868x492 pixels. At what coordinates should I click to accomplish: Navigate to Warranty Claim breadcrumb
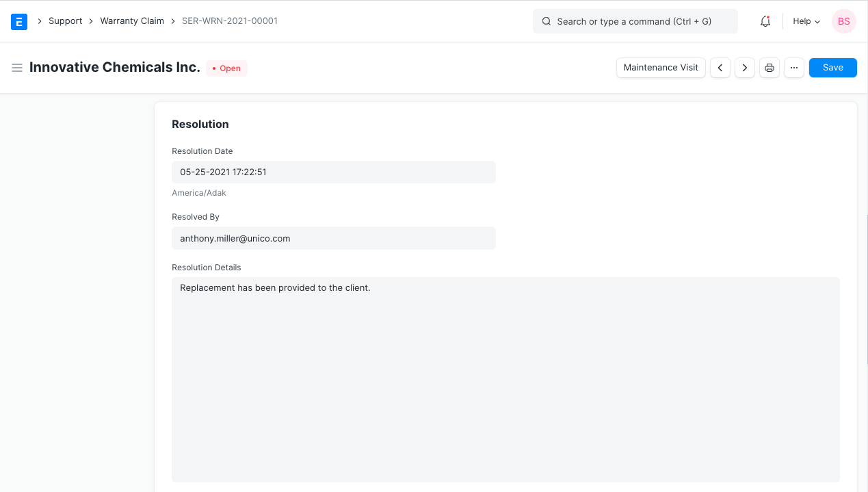(132, 21)
